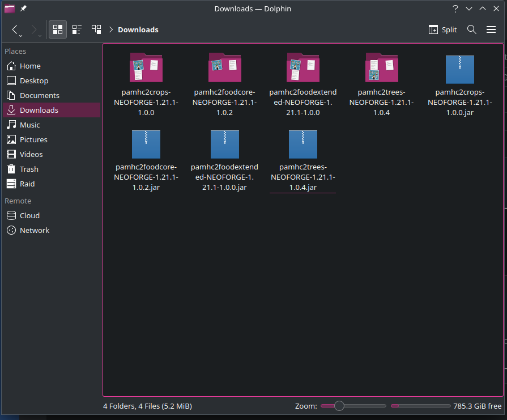The width and height of the screenshot is (507, 420).
Task: Open Home in Places panel
Action: (29, 66)
